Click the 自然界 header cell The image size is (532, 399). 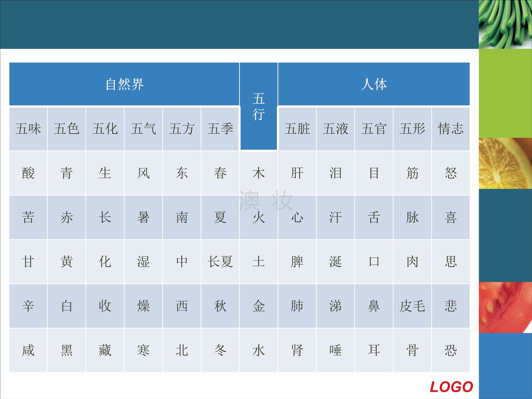tap(124, 84)
